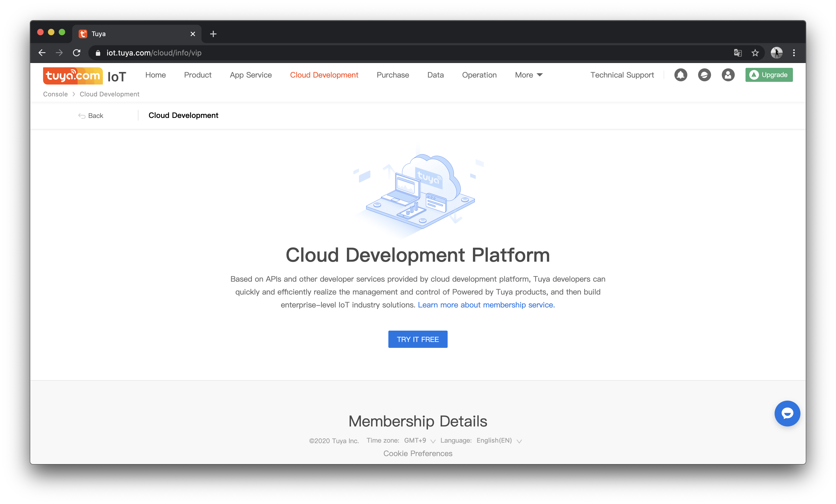Screen dimensions: 836x504
Task: Click the planet-style message icon
Action: [x=704, y=75]
